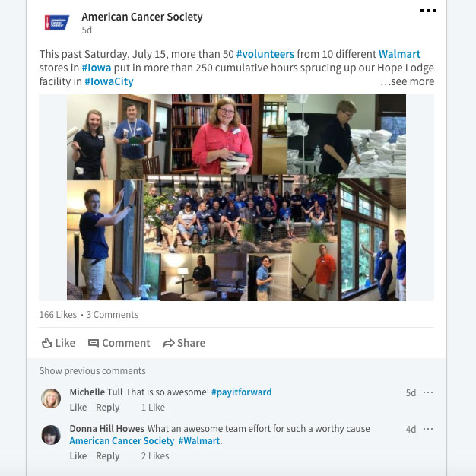Image resolution: width=476 pixels, height=476 pixels.
Task: View the 166 Likes list
Action: 58,315
